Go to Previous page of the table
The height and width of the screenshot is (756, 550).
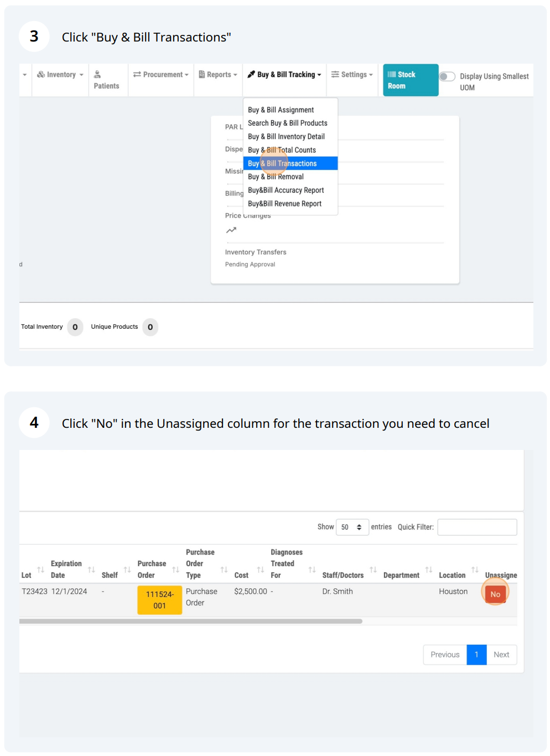[445, 655]
